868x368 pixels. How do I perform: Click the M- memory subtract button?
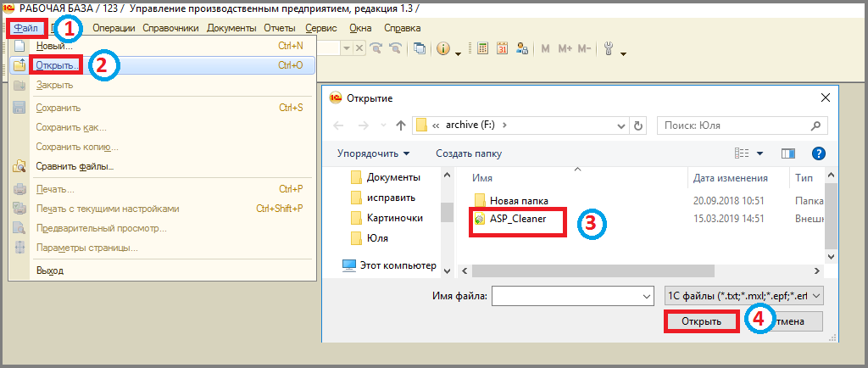585,48
